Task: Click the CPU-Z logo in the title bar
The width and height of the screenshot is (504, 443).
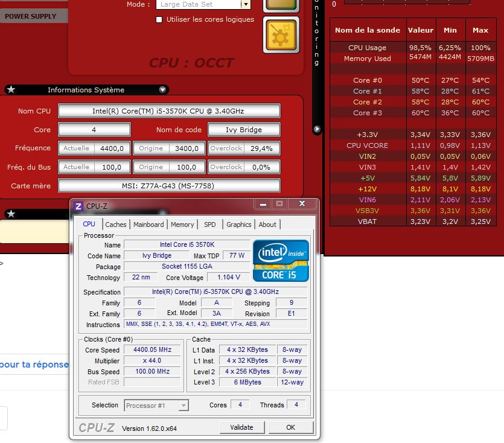Action: click(x=78, y=206)
